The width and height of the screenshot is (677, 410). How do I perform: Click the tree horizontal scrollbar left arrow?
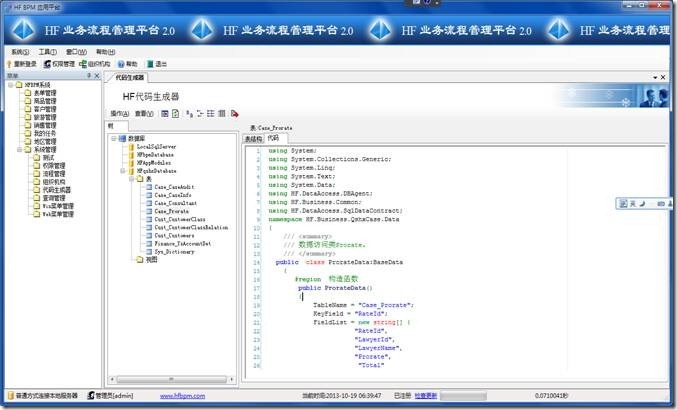(x=112, y=379)
